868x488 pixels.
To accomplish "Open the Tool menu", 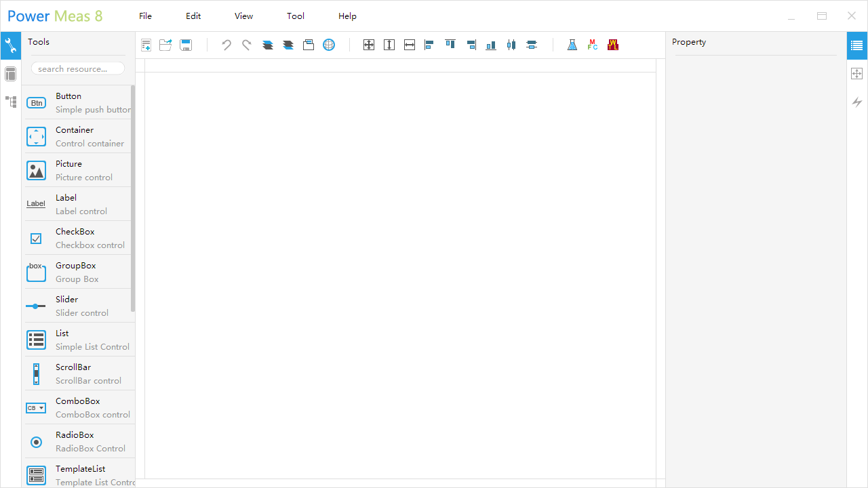I will [296, 16].
